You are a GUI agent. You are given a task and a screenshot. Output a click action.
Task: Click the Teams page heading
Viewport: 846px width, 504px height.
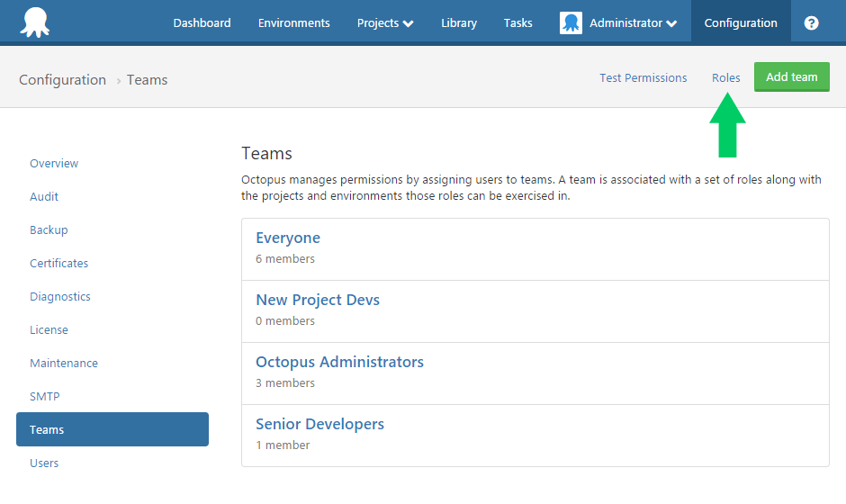tap(266, 153)
